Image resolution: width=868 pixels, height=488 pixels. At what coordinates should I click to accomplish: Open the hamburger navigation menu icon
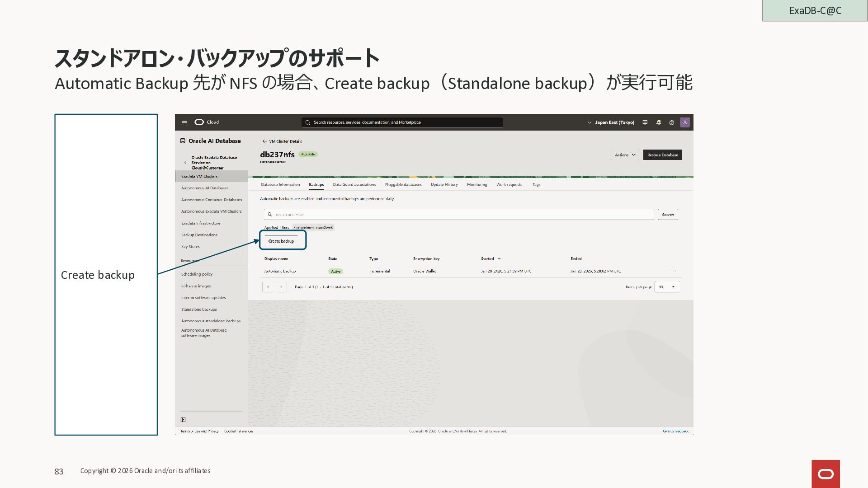(x=184, y=122)
